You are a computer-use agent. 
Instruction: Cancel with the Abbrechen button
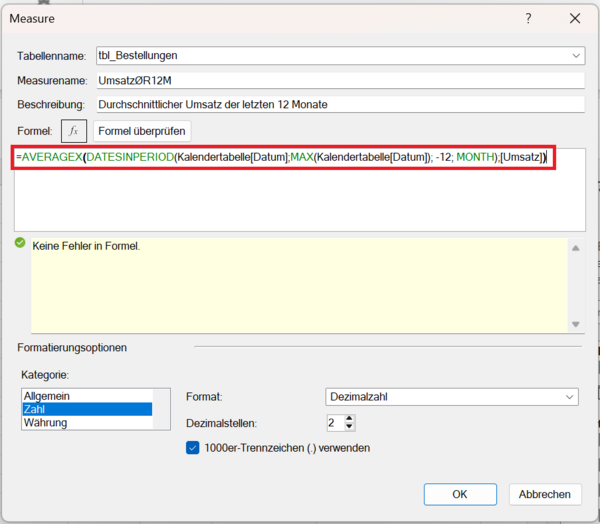pos(545,494)
